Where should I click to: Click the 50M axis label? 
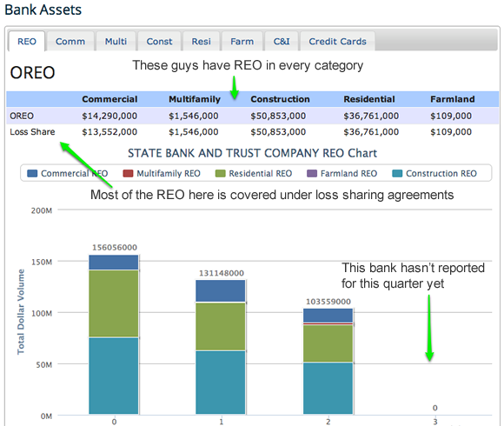[x=44, y=364]
